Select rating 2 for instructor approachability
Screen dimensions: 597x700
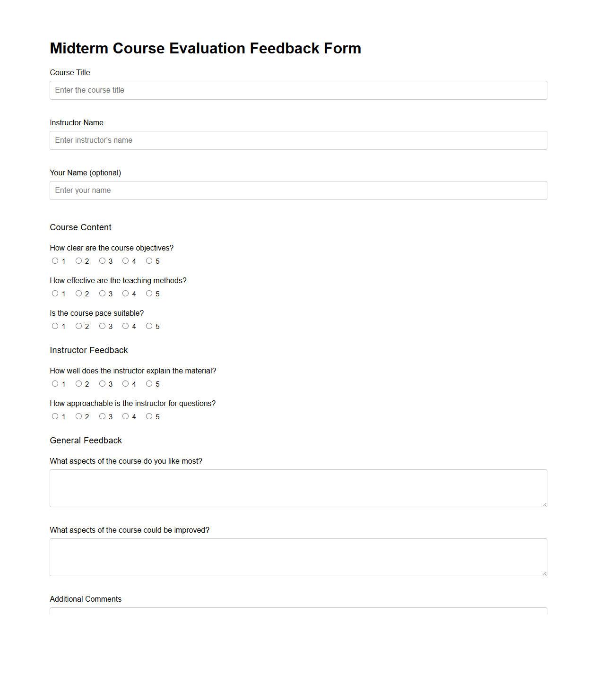[x=78, y=416]
